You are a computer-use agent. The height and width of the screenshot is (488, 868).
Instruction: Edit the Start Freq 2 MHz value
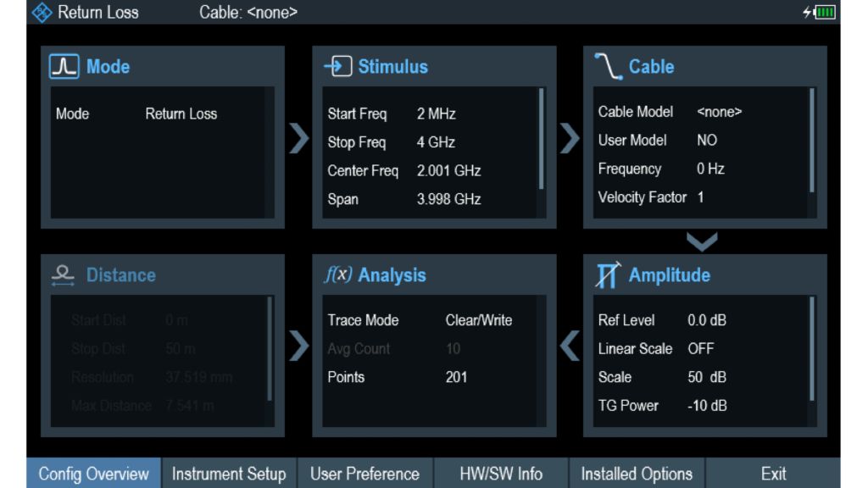click(437, 114)
